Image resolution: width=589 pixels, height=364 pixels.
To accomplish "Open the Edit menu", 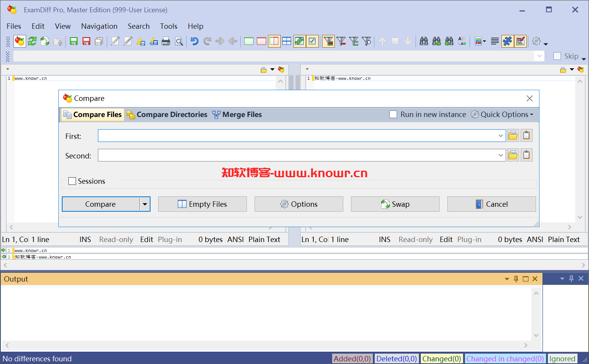I will tap(38, 26).
